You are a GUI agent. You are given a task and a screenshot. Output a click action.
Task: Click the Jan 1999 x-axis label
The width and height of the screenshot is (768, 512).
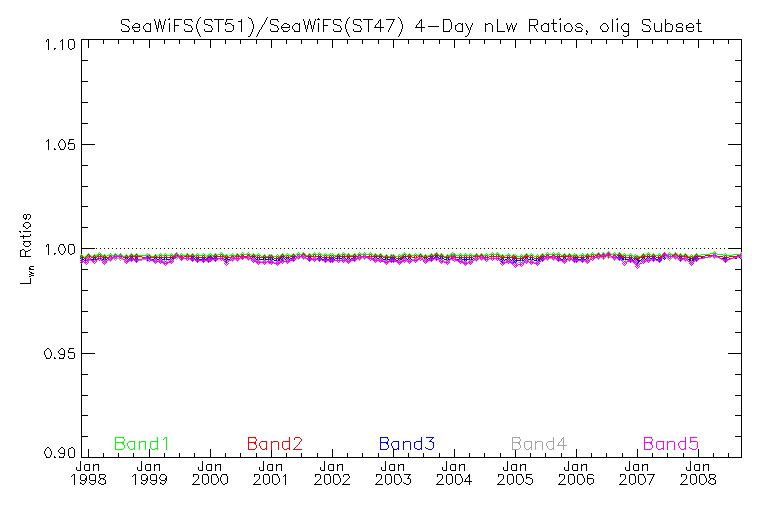[x=149, y=473]
